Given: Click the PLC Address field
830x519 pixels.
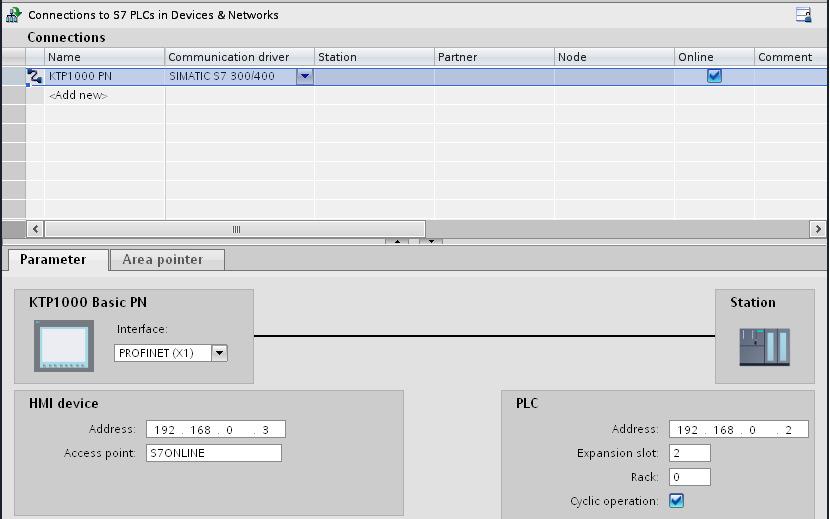Looking at the screenshot, I should click(x=739, y=429).
